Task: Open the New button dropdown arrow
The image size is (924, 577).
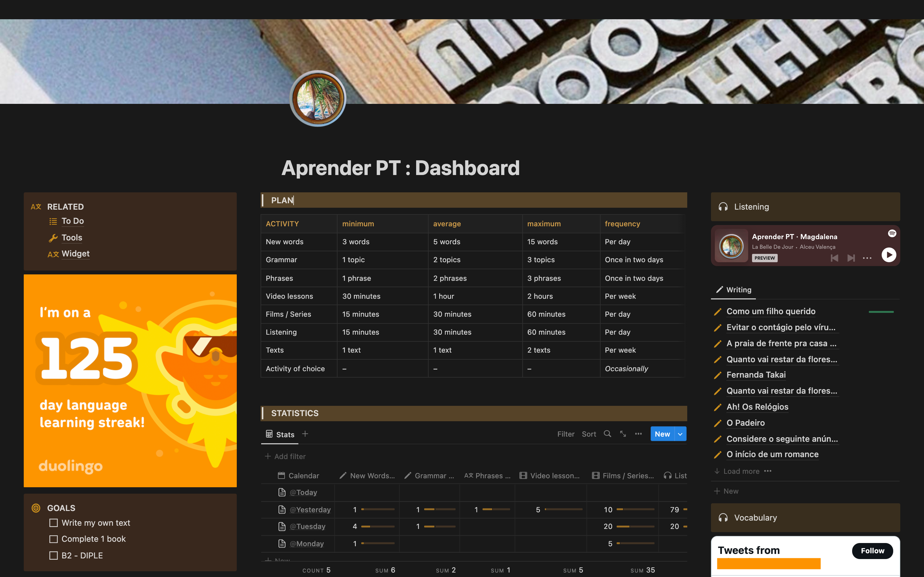Action: point(680,434)
